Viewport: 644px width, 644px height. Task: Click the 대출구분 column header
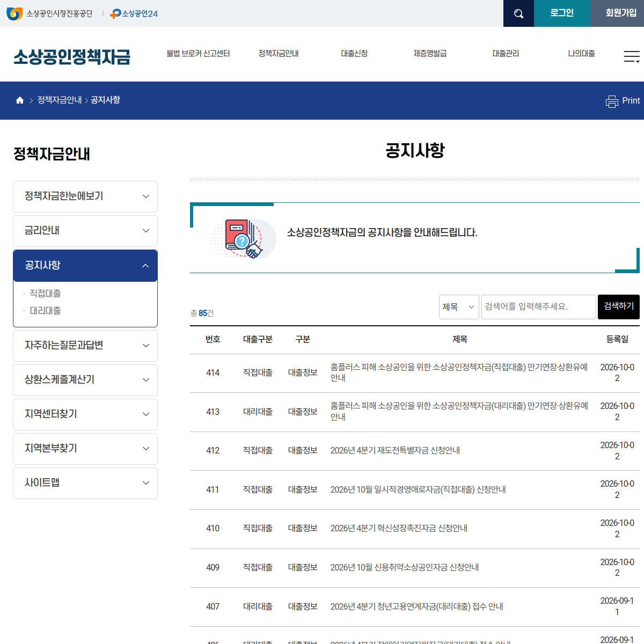pos(258,340)
